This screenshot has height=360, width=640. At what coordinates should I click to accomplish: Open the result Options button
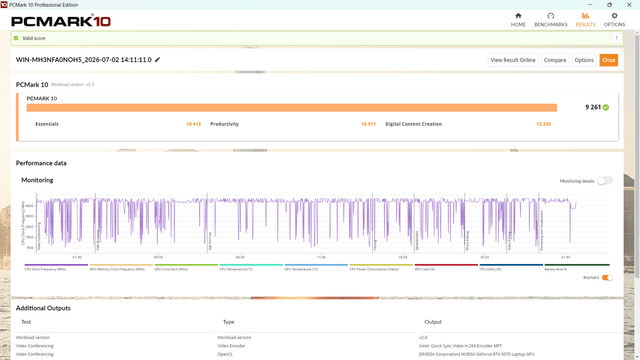584,60
